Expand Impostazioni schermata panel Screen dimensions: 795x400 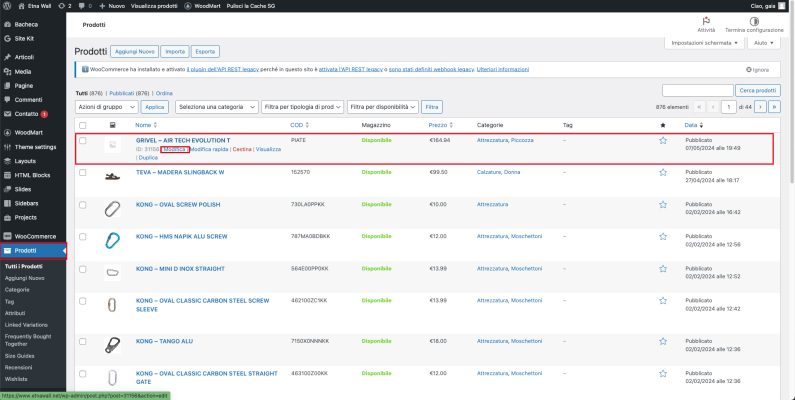click(x=704, y=43)
